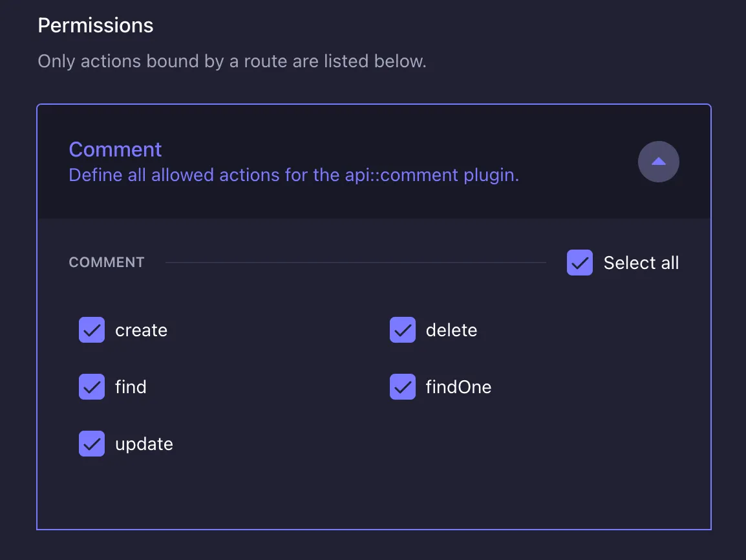Toggle the update permission checkbox
Image resolution: width=746 pixels, height=560 pixels.
(92, 444)
